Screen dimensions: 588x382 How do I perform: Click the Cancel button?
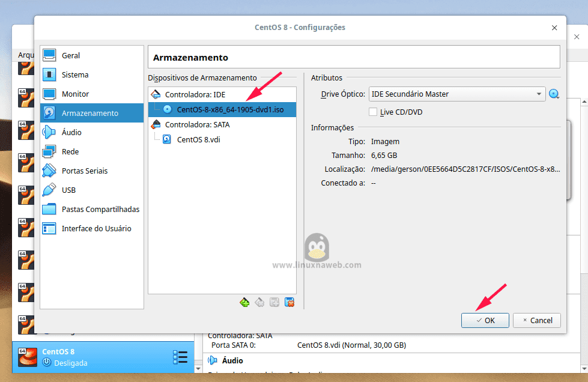(x=536, y=321)
